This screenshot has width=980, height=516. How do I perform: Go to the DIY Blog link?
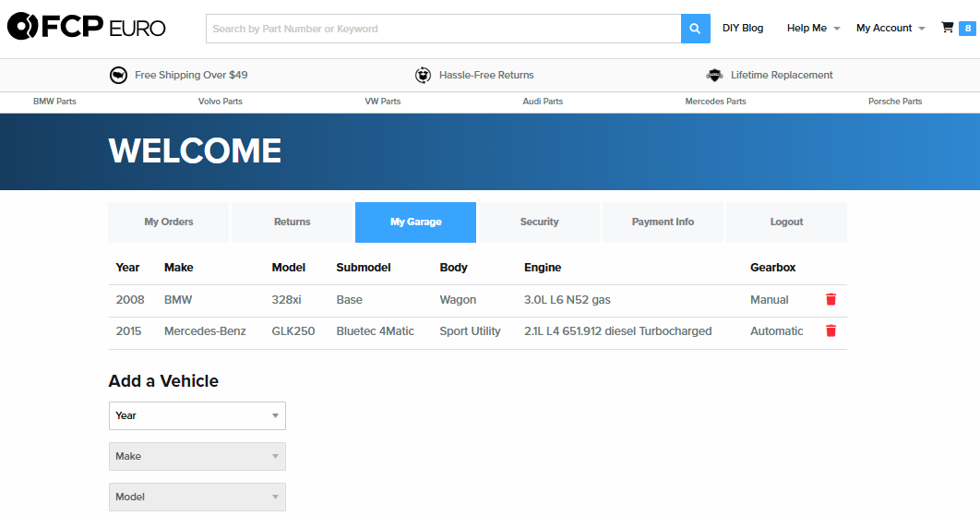pos(742,29)
